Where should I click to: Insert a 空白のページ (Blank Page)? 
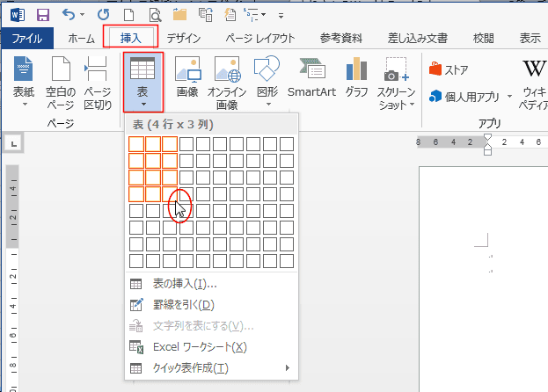click(x=61, y=83)
